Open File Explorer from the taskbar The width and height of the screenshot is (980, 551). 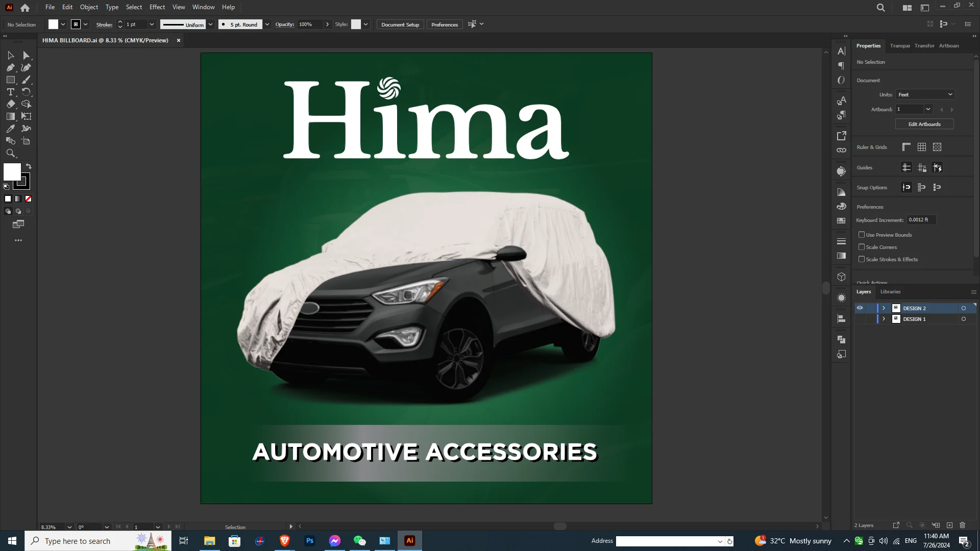pos(209,541)
